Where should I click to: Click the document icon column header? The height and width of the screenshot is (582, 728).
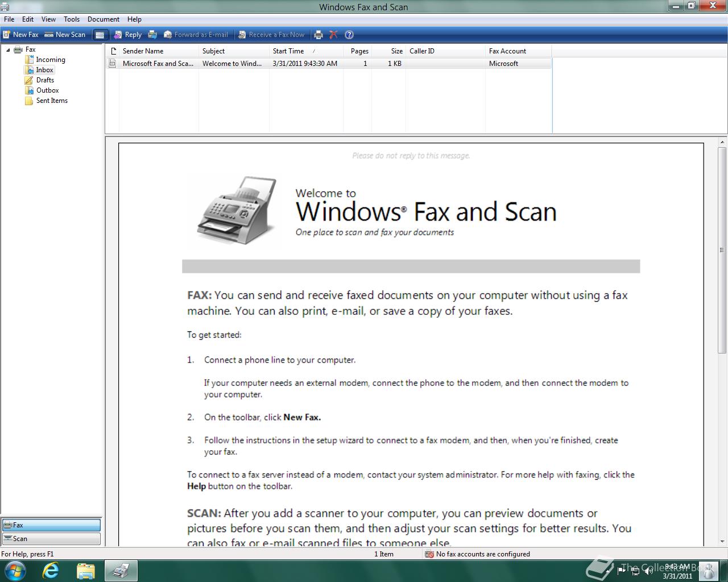113,51
